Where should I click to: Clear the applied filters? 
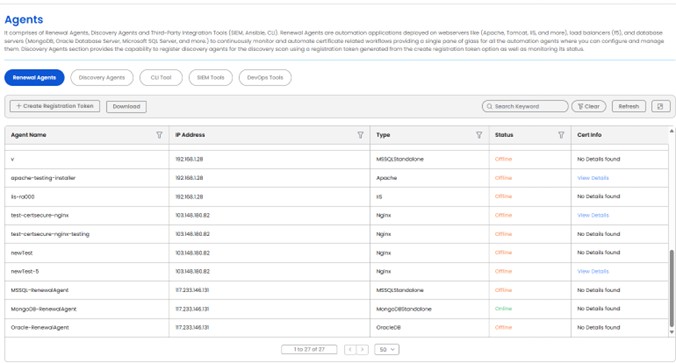coord(588,106)
